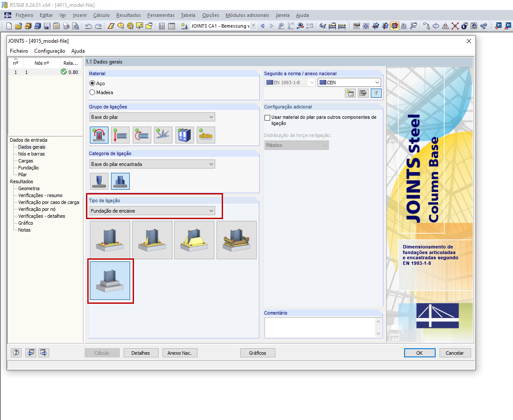Open Nós e barras in navigator
Screen dimensions: 513x420
[32, 154]
